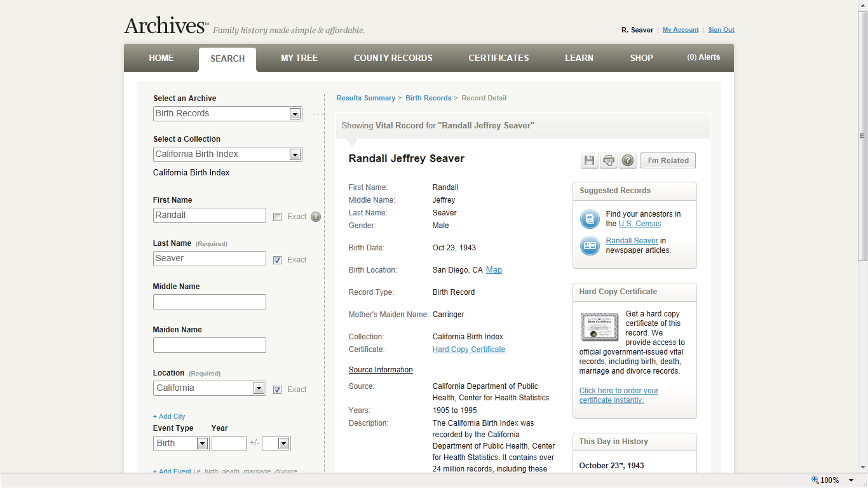
Task: Open the Birth Records breadcrumb link
Action: pos(428,98)
